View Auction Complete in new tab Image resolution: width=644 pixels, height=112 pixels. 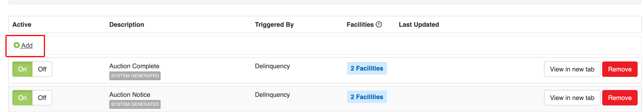tap(572, 69)
